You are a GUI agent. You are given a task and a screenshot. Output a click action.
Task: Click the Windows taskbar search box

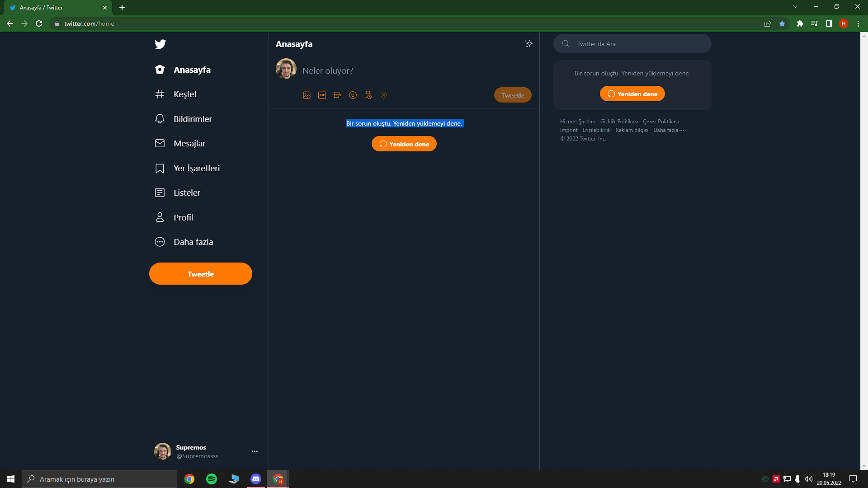tap(99, 479)
